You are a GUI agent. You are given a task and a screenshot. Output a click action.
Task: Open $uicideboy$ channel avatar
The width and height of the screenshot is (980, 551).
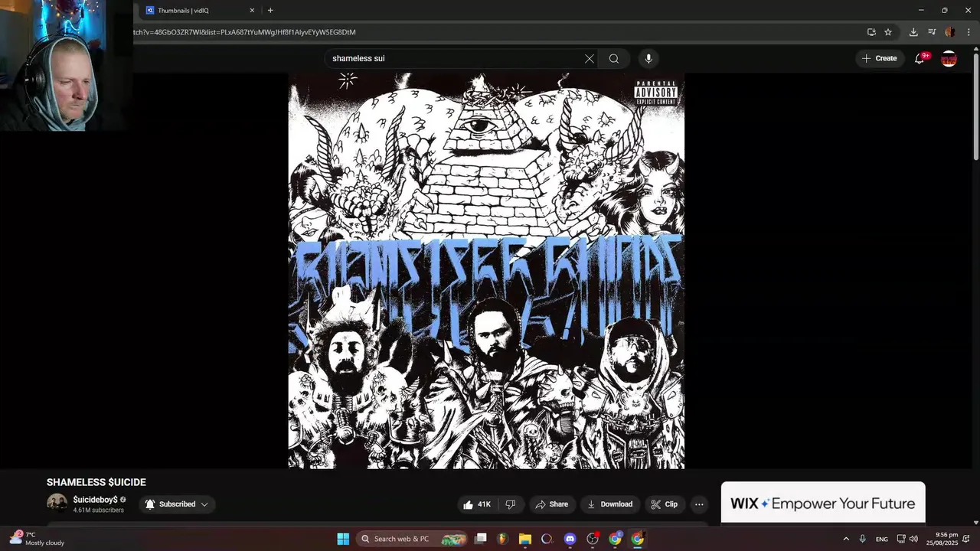tap(57, 504)
